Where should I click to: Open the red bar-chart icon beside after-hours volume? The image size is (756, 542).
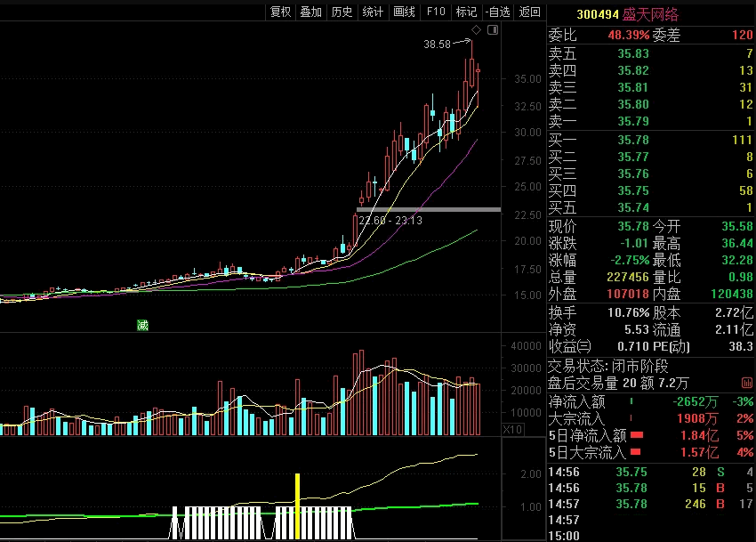coord(747,384)
